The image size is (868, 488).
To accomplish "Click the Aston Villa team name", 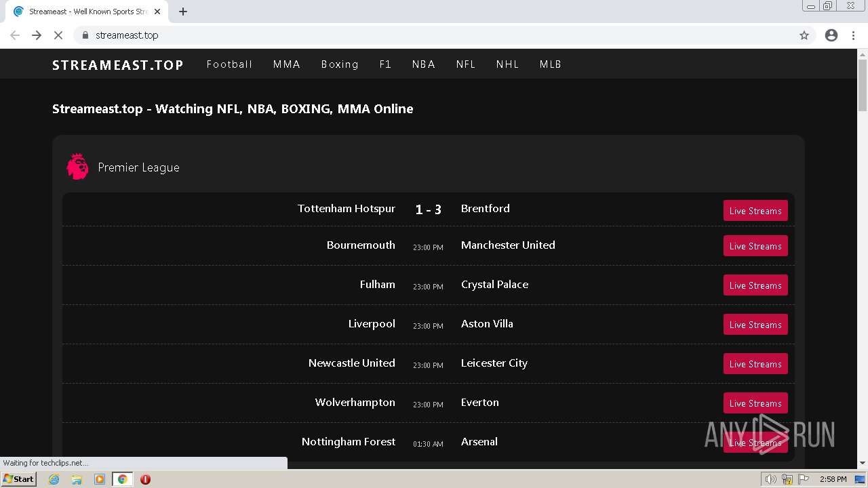I will (x=487, y=324).
